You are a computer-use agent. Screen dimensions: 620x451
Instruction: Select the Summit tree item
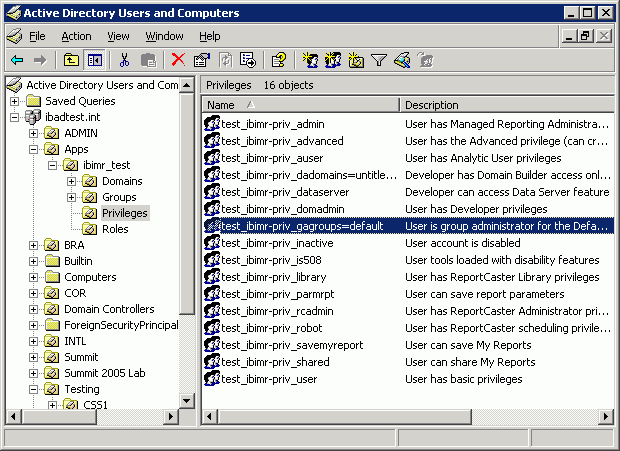click(81, 357)
